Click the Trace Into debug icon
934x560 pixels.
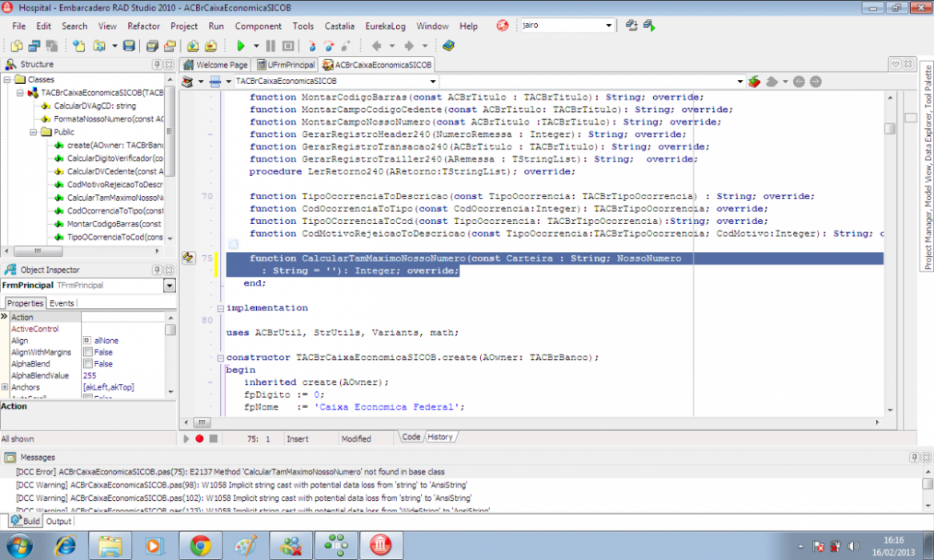pyautogui.click(x=312, y=46)
